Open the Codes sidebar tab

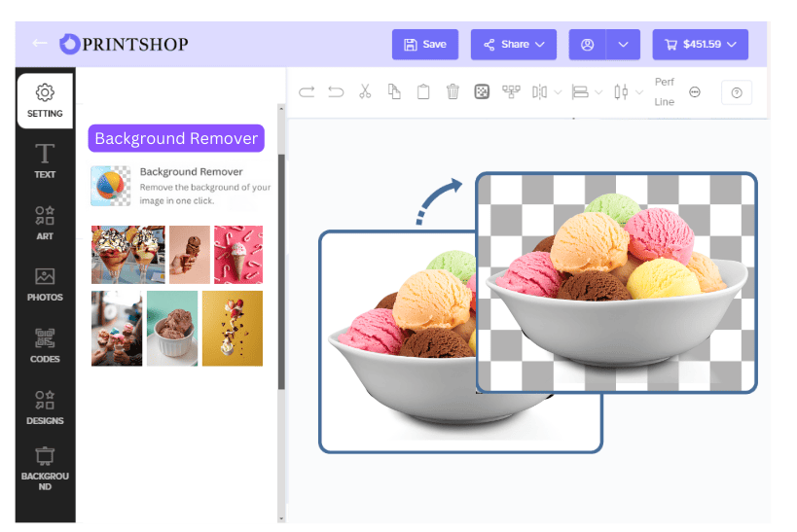pos(45,345)
